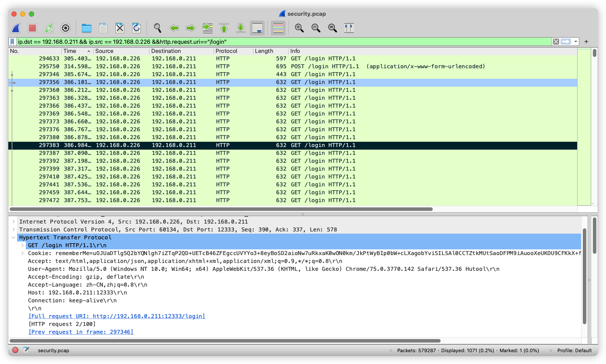Zoom out main window text
This screenshot has width=606, height=364.
[x=316, y=28]
